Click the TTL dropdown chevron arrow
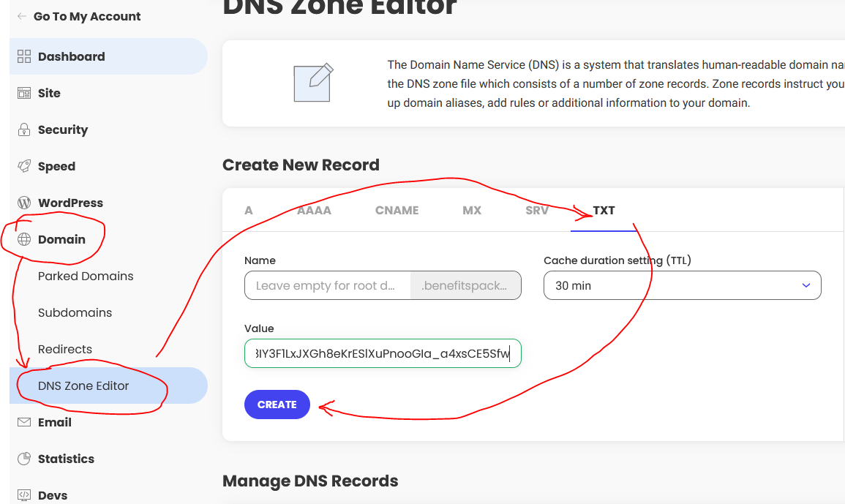This screenshot has height=504, width=845. (806, 285)
